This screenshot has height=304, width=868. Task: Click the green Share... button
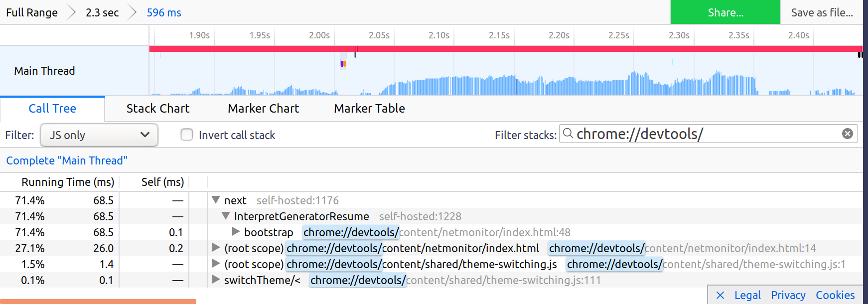(x=725, y=12)
